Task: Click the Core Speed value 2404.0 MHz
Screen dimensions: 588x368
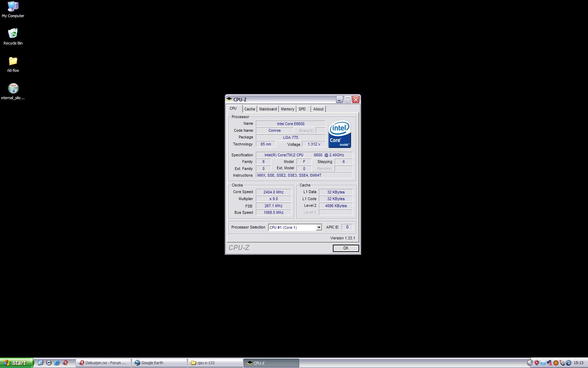Action: coord(273,192)
